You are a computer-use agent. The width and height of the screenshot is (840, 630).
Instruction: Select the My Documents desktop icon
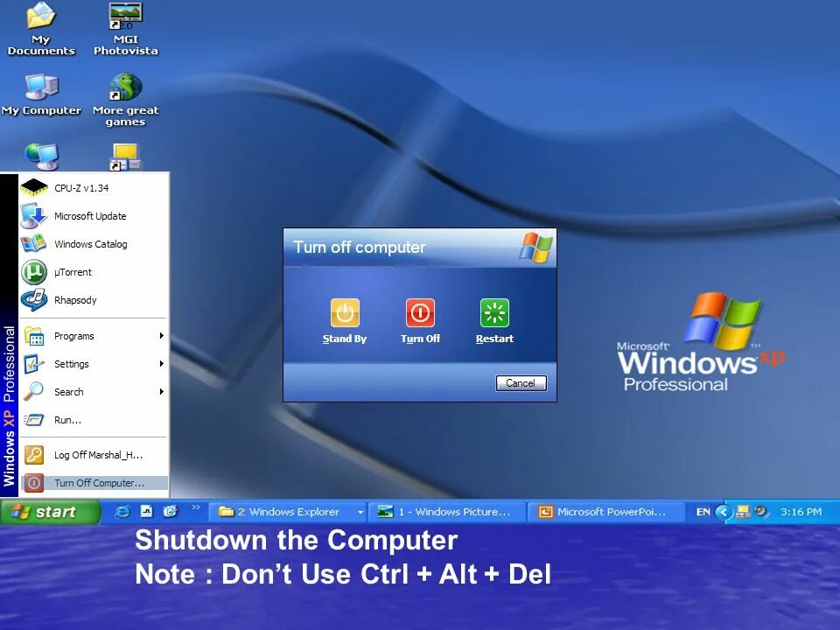coord(41,30)
